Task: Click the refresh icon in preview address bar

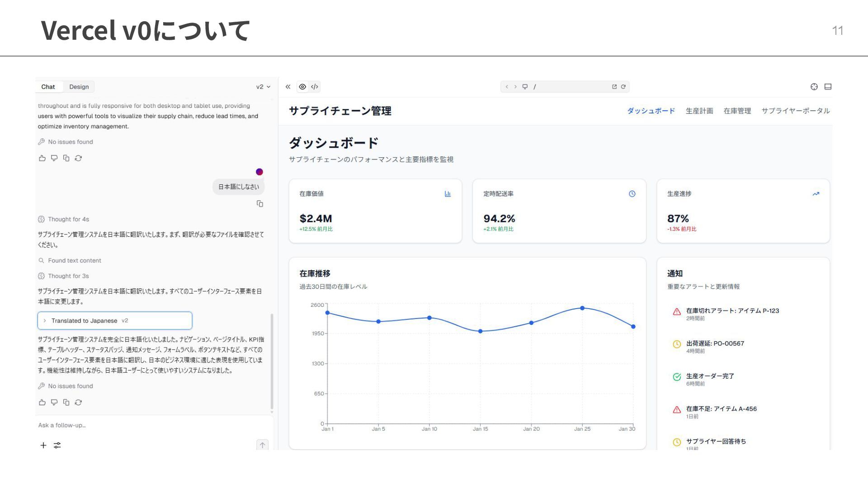Action: (623, 87)
